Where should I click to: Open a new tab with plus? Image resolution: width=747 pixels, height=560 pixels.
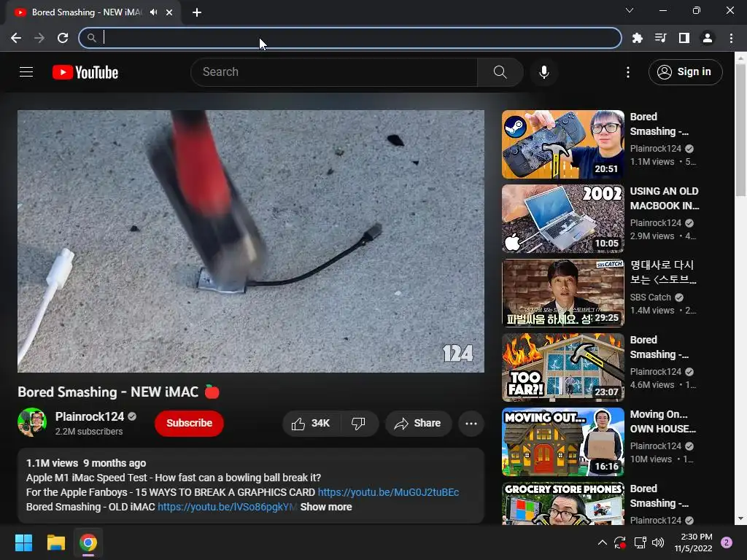197,12
